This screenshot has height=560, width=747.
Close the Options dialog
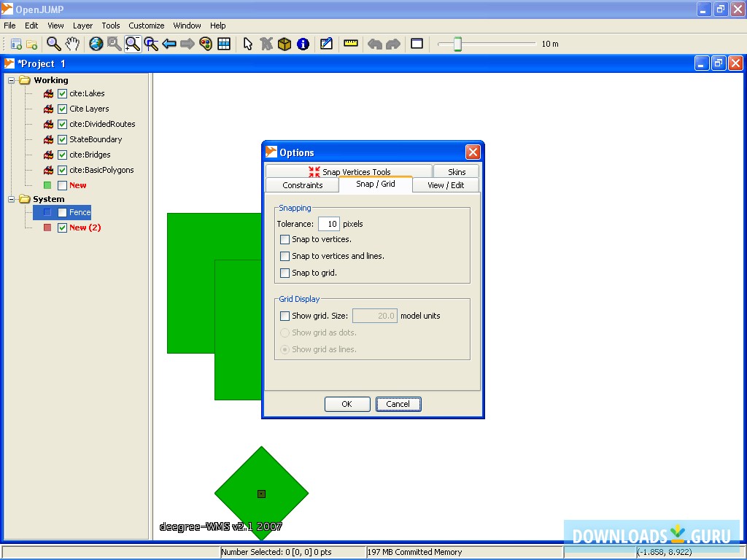473,152
